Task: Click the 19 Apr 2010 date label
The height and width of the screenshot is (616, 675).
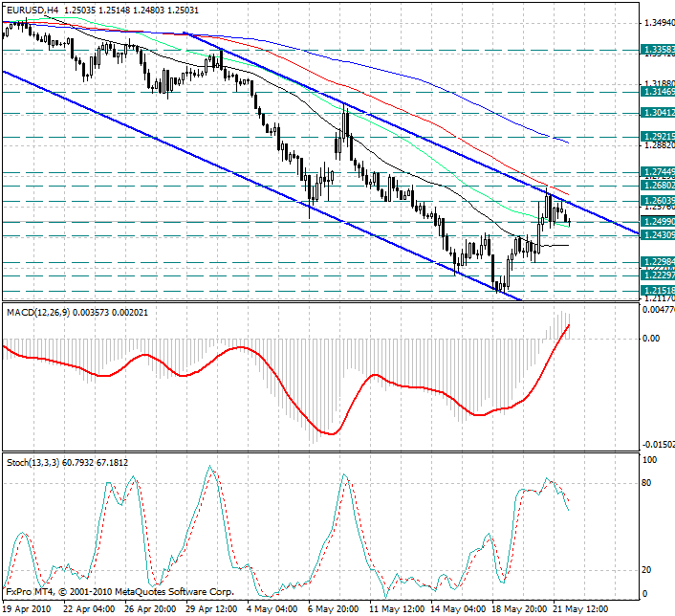Action: (x=27, y=609)
